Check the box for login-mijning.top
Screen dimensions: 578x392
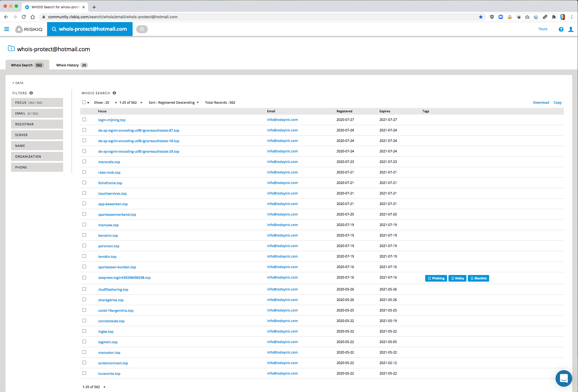tap(84, 120)
